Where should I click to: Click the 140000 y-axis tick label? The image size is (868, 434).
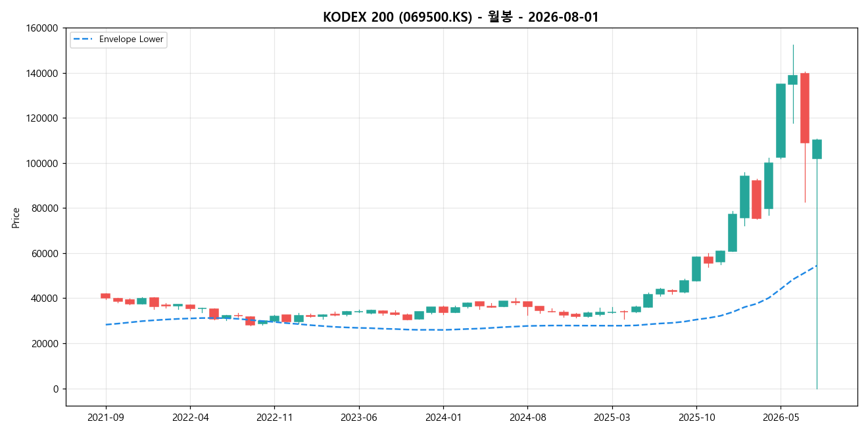41,73
